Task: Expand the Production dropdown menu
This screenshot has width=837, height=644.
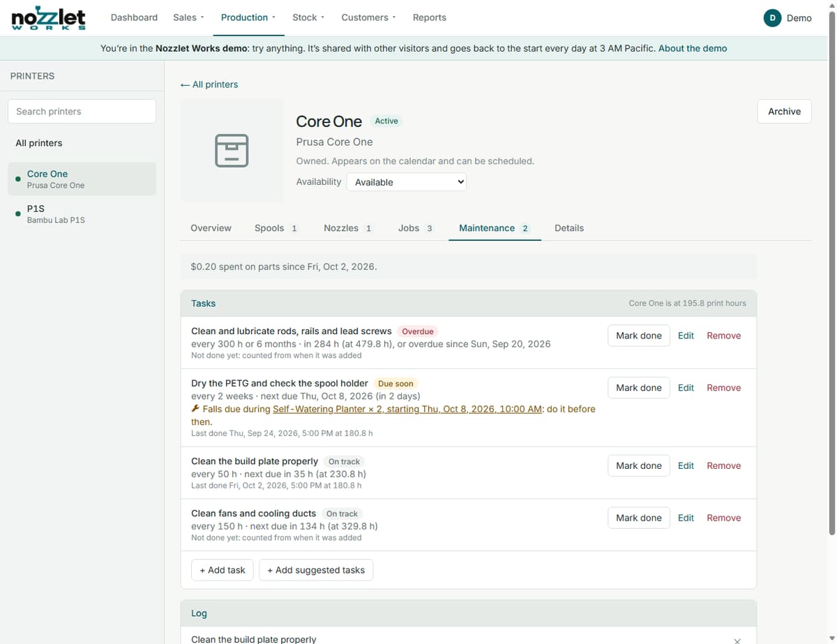Action: pos(248,17)
